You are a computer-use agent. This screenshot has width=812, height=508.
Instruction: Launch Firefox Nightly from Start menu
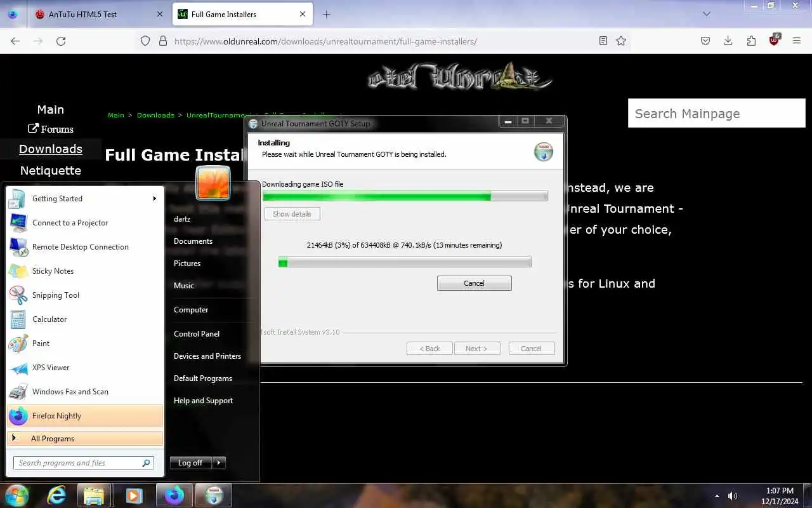[84, 416]
